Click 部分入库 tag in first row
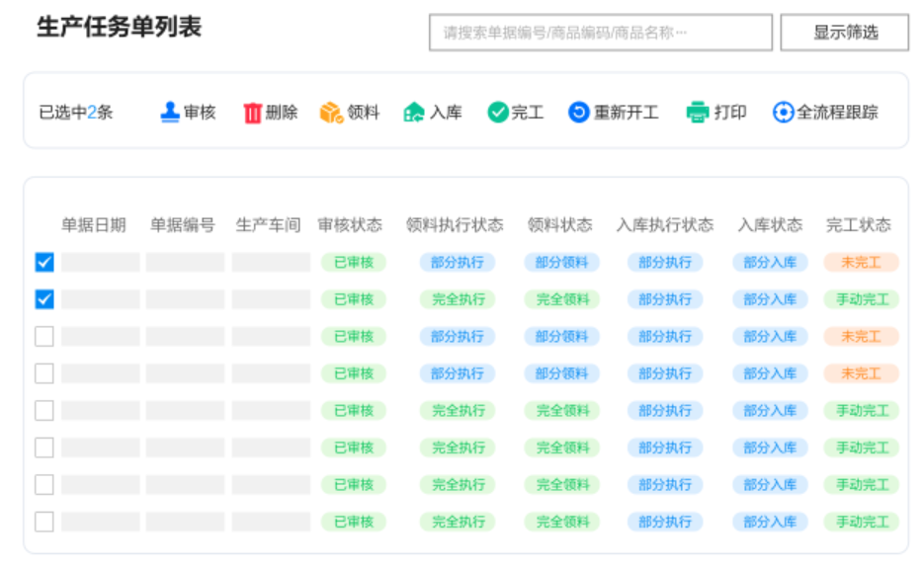924x570 pixels. coord(770,262)
